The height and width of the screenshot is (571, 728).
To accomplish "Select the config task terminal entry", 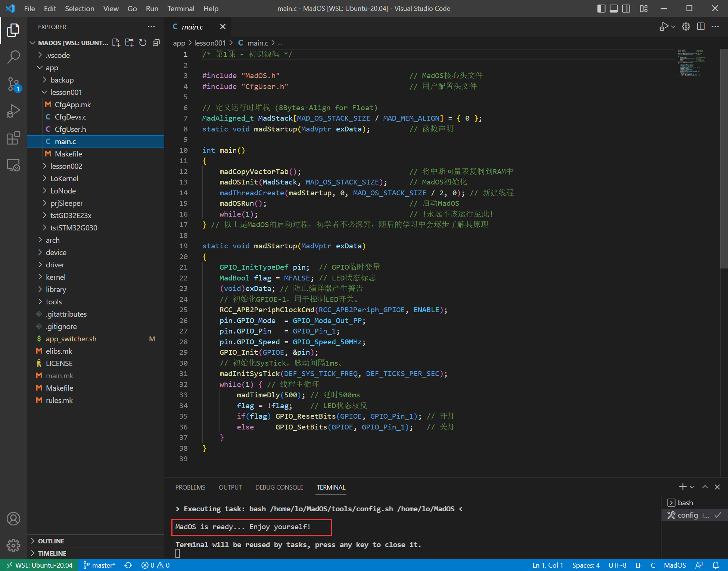I will [694, 515].
